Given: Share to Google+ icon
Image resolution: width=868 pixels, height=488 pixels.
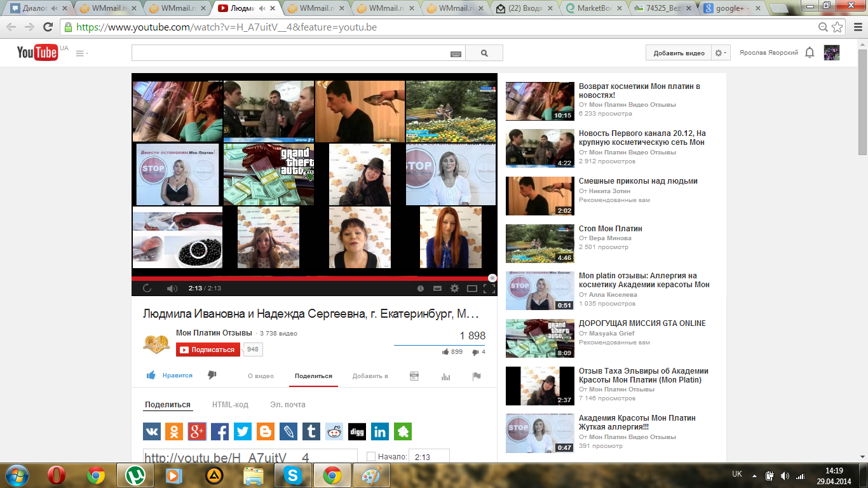Looking at the screenshot, I should 197,431.
